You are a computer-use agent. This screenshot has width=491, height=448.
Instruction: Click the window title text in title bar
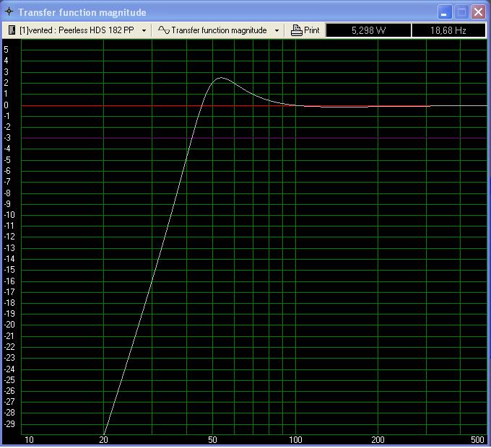pos(82,12)
